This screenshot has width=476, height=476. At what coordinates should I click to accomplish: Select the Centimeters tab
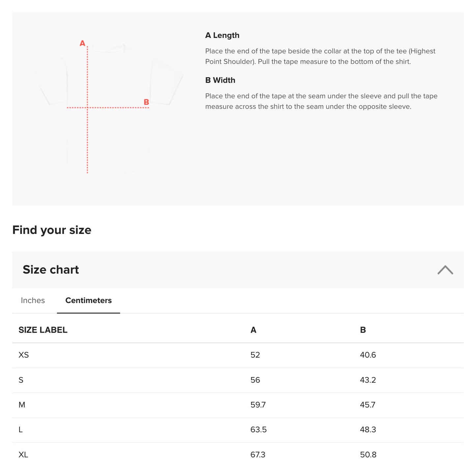coord(88,300)
